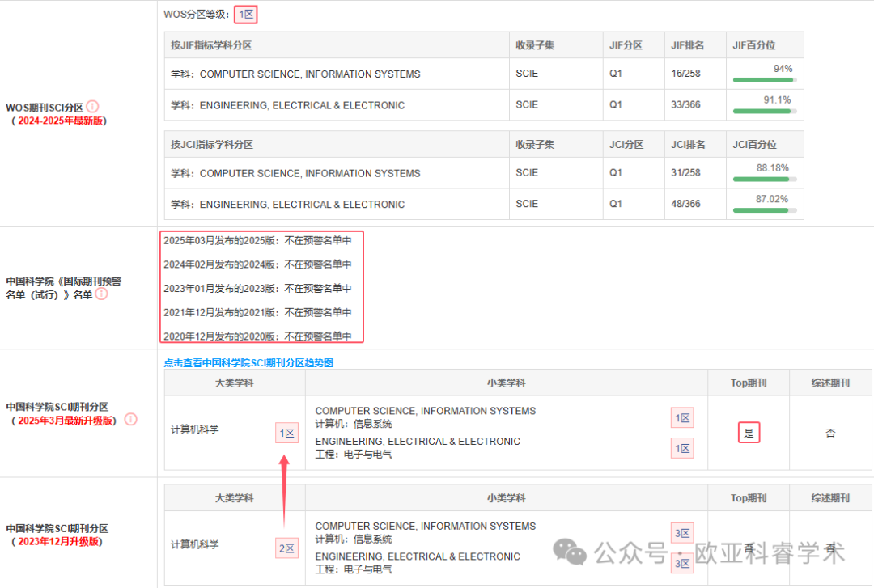Image resolution: width=874 pixels, height=588 pixels.
Task: Click Top期刊 value 是 in 2025 table
Action: coord(749,433)
